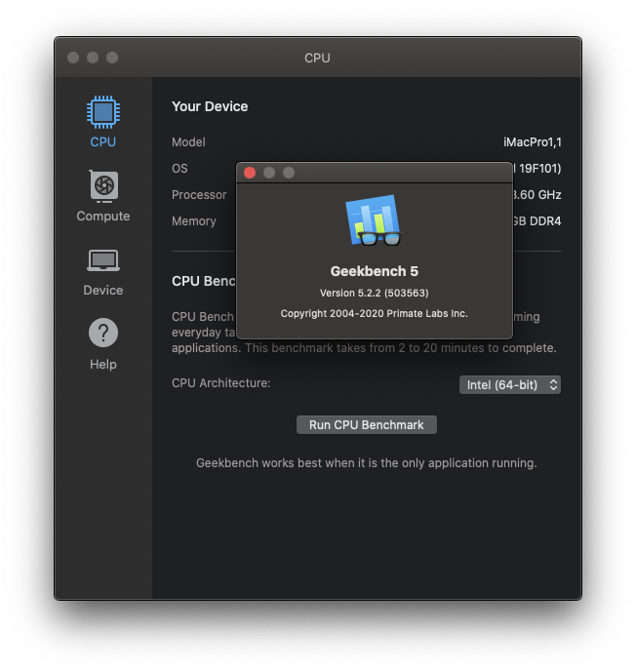This screenshot has height=672, width=636.
Task: Click the 'GB DDR4' memory value
Action: 537,221
